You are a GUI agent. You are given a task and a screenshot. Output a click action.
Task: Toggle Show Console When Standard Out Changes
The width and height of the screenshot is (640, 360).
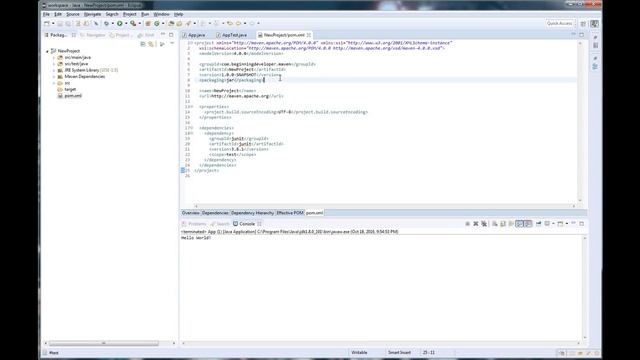point(520,224)
